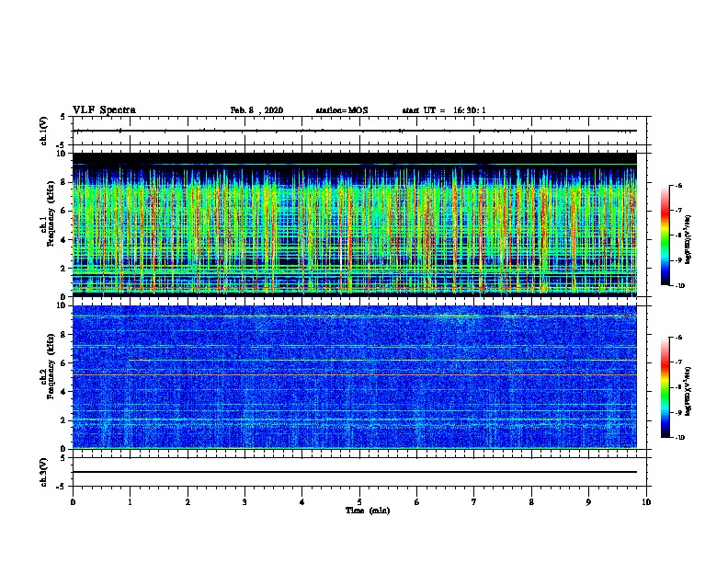Click the ch.1 spectrogram color scale bar
Viewport: 728px width, 563px height.
click(665, 236)
